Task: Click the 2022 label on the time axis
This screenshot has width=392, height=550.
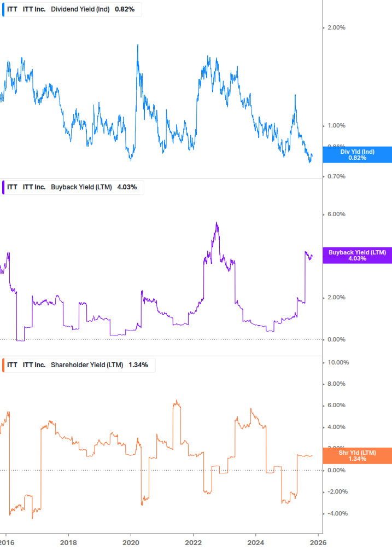Action: (x=193, y=542)
